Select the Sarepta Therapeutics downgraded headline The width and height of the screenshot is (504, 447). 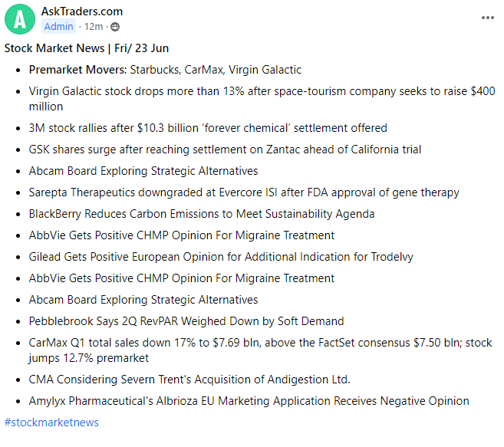244,192
